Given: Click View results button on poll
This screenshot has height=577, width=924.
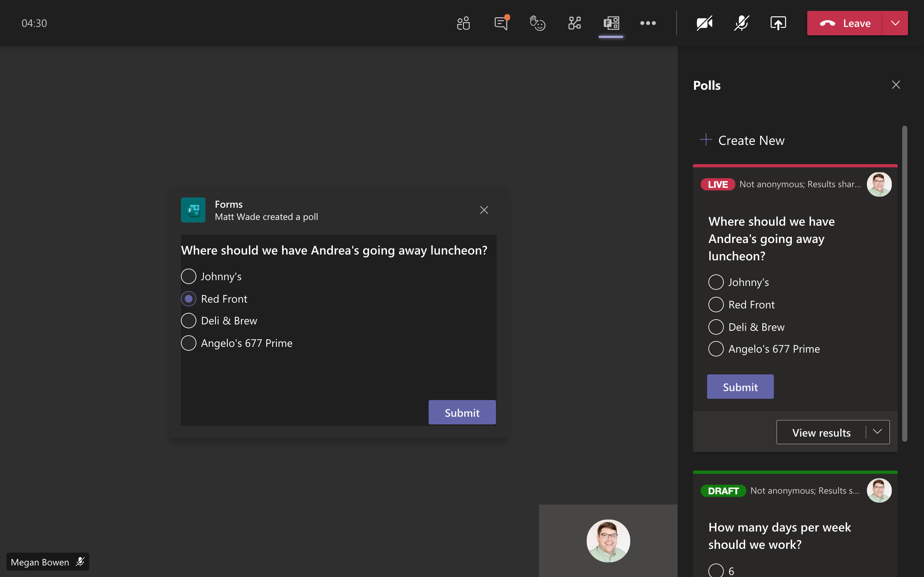Looking at the screenshot, I should [821, 432].
